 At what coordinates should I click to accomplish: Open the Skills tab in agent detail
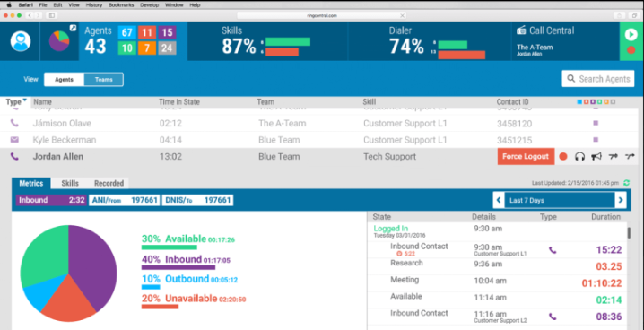point(70,183)
